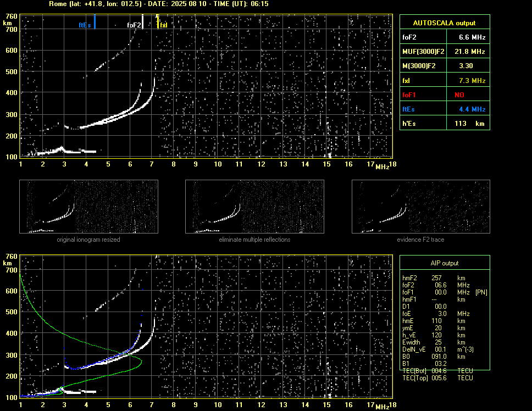This screenshot has height=411, width=532.
Task: Open the original ionogram resized thumbnail
Action: (88, 207)
